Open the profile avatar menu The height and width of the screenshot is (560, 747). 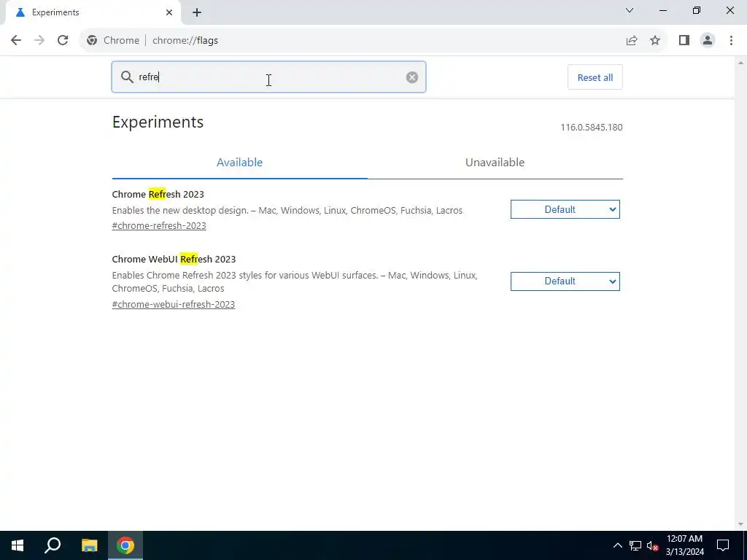coord(708,41)
